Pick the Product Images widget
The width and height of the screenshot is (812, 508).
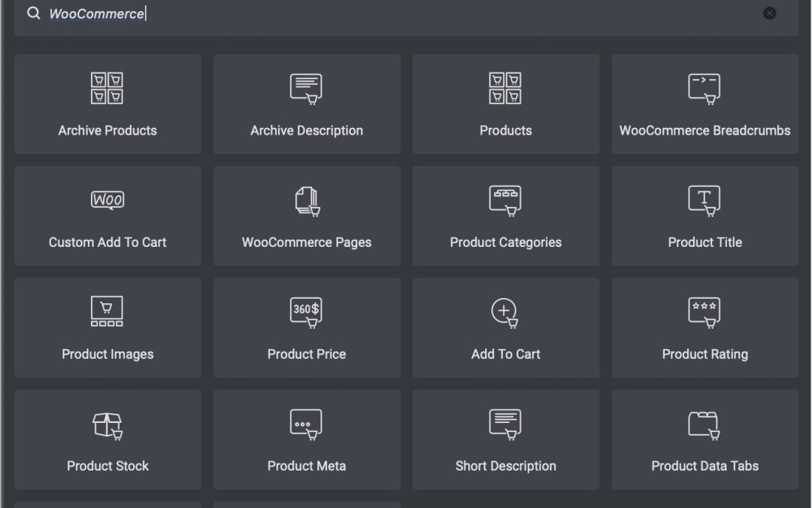click(108, 327)
